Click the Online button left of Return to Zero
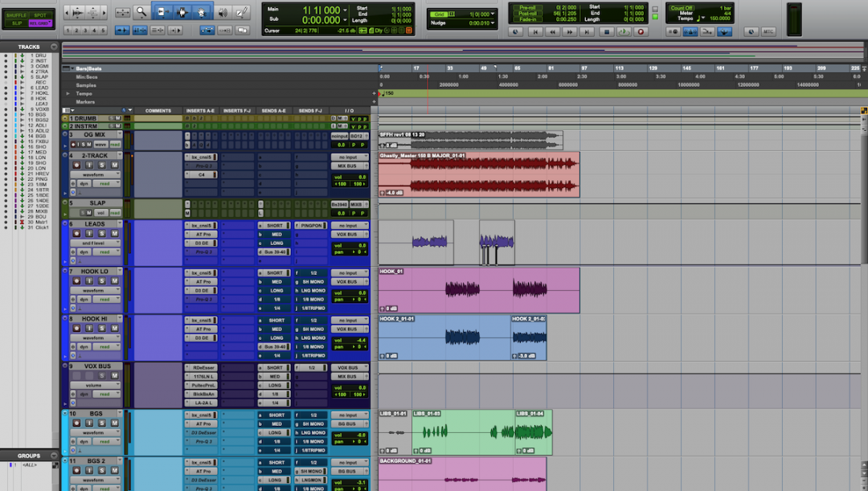Screen dimensions: 868x491 click(515, 32)
